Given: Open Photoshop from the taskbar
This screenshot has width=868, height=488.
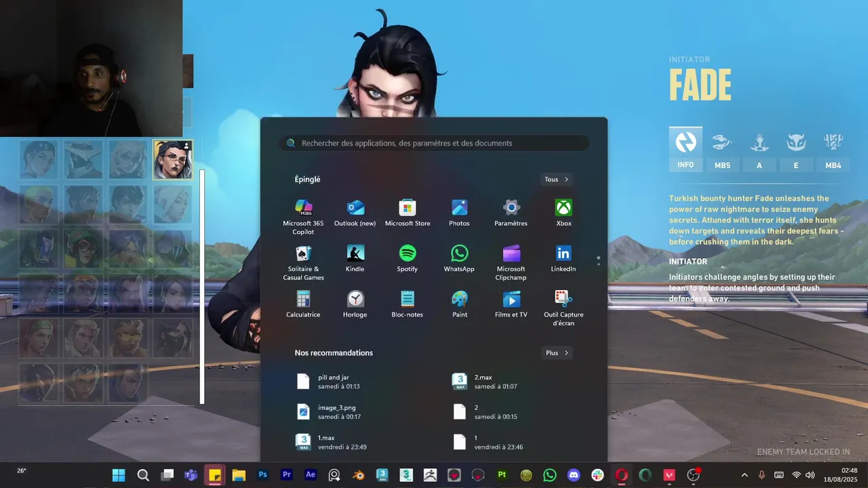Looking at the screenshot, I should [x=262, y=475].
